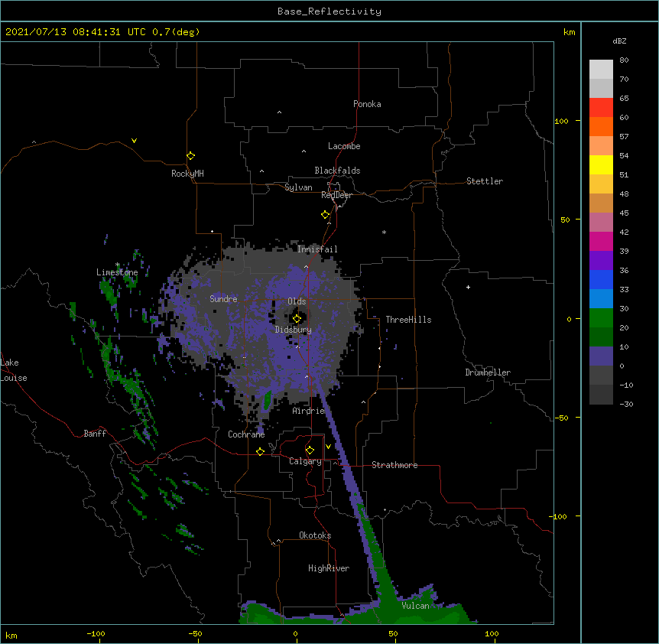Click the Airdrie city label
Image resolution: width=659 pixels, height=644 pixels.
pos(309,411)
